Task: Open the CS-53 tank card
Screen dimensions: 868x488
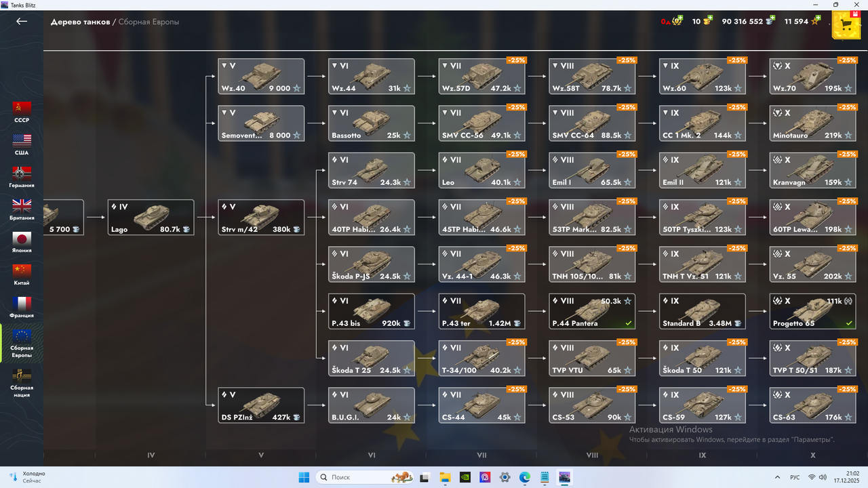Action: click(592, 405)
